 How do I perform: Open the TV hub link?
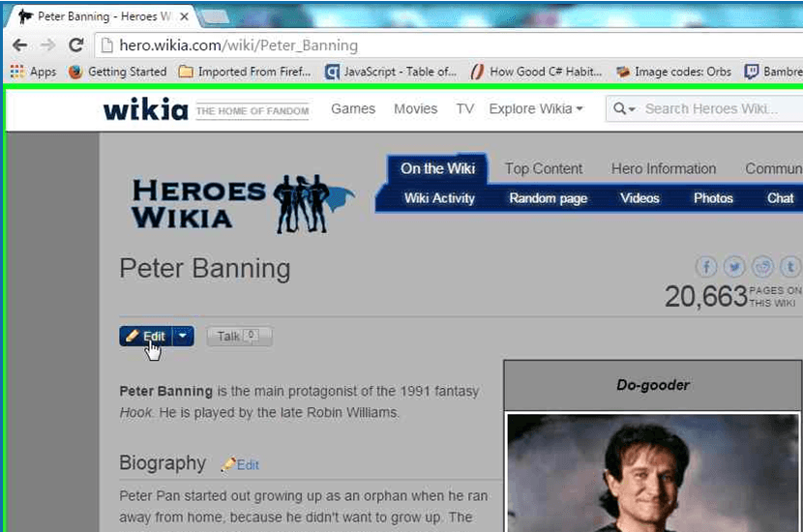[465, 109]
